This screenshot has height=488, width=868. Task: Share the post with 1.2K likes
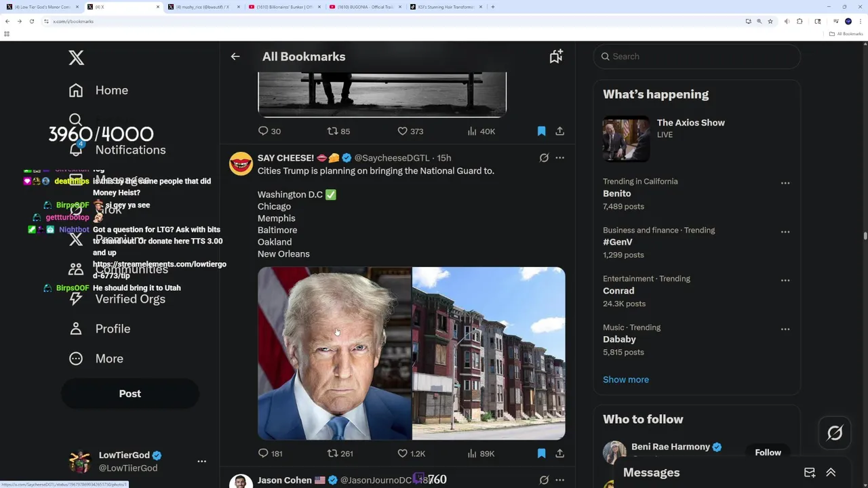[x=560, y=453]
